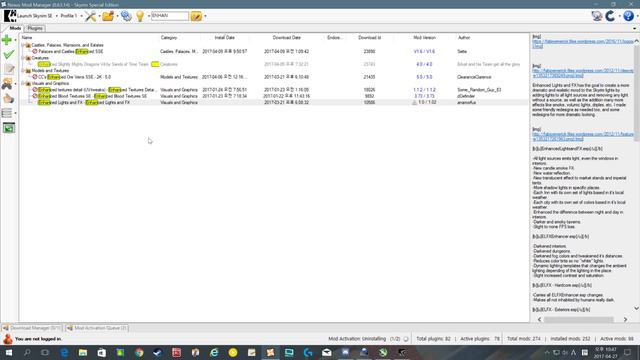Click the monitor icon in the top-right toolbar

click(597, 16)
